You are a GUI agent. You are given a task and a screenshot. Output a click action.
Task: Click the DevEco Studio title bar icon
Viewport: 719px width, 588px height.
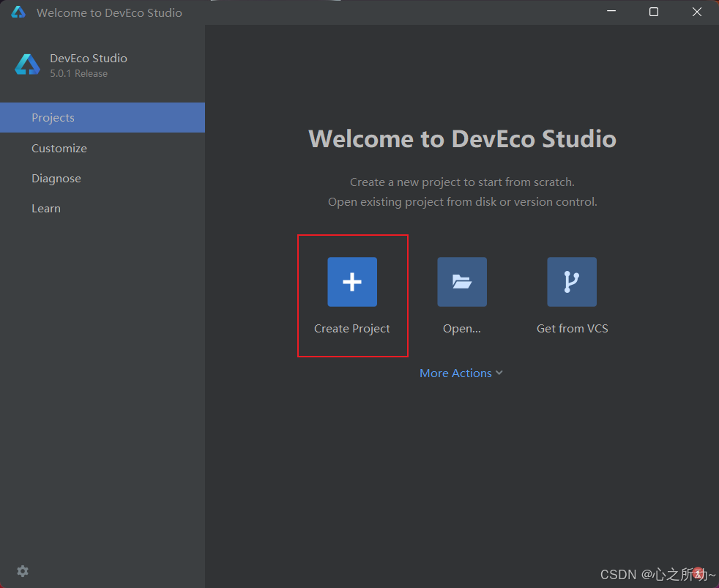tap(18, 12)
